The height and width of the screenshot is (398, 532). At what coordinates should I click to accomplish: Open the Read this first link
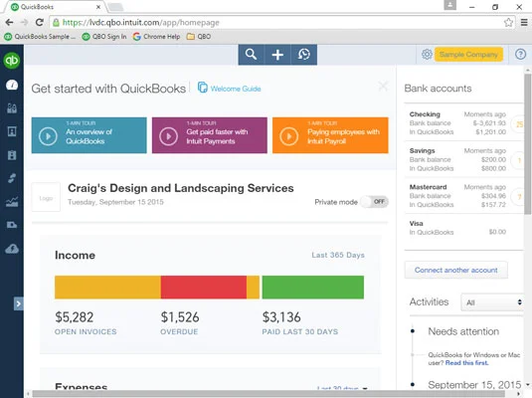[466, 363]
